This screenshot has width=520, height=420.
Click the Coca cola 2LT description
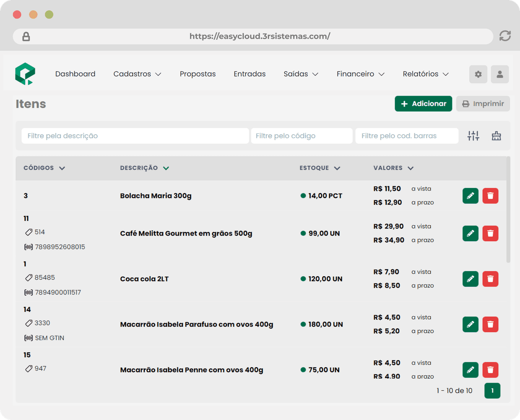tap(144, 279)
